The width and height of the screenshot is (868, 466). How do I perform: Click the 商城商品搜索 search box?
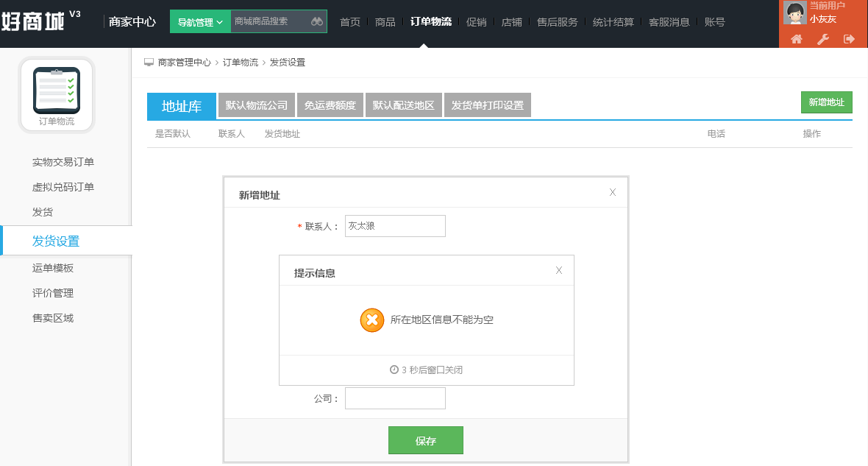[270, 21]
